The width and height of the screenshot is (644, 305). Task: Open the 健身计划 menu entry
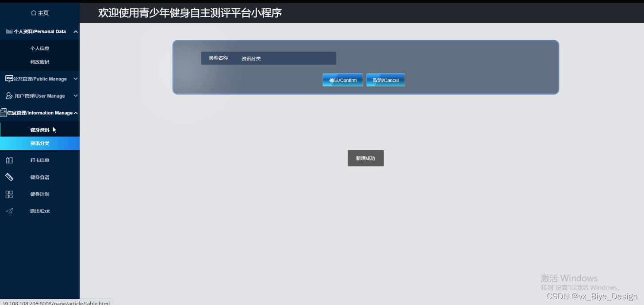(x=40, y=194)
